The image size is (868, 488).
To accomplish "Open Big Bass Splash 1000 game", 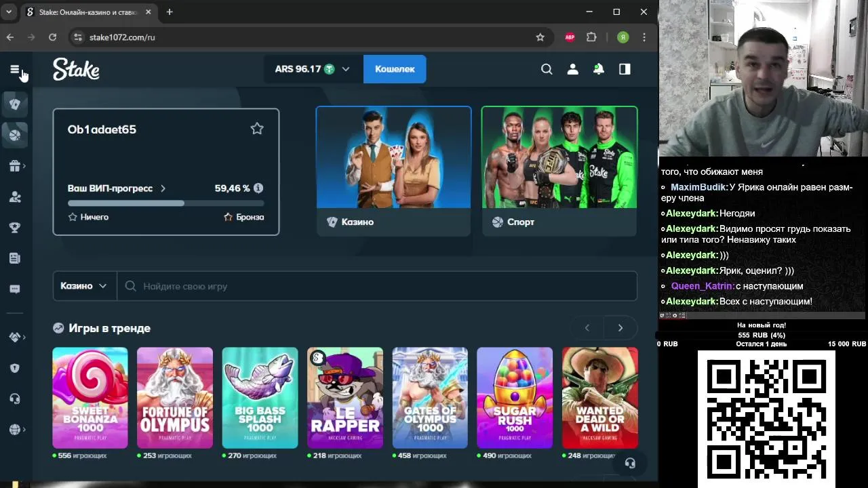I will (x=260, y=398).
